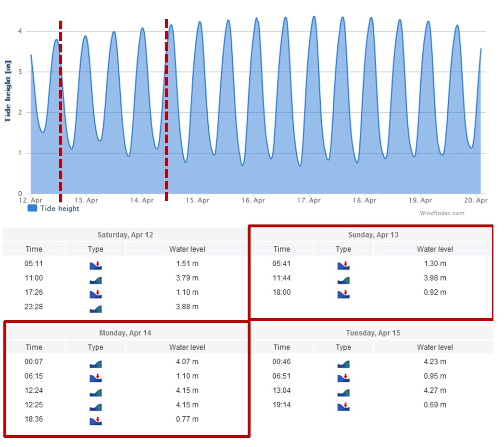Click the blue Tide height legend swatch
The image size is (504, 447).
pos(32,209)
